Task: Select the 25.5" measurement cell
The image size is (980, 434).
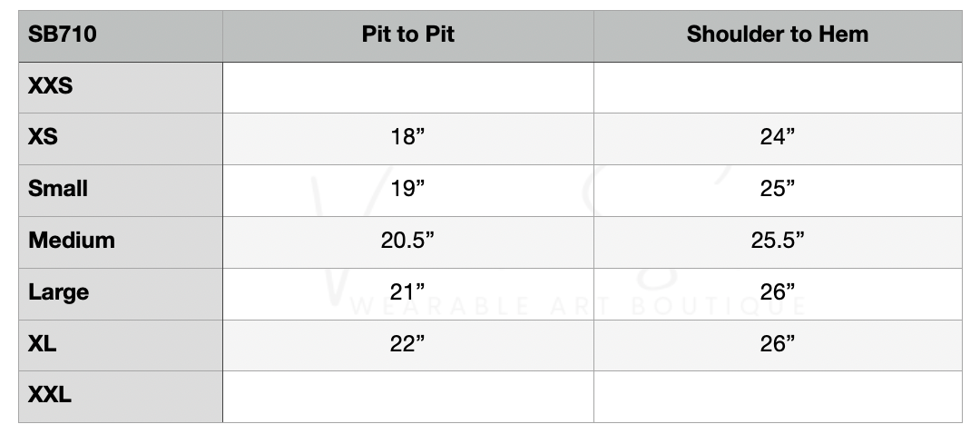Action: tap(778, 242)
